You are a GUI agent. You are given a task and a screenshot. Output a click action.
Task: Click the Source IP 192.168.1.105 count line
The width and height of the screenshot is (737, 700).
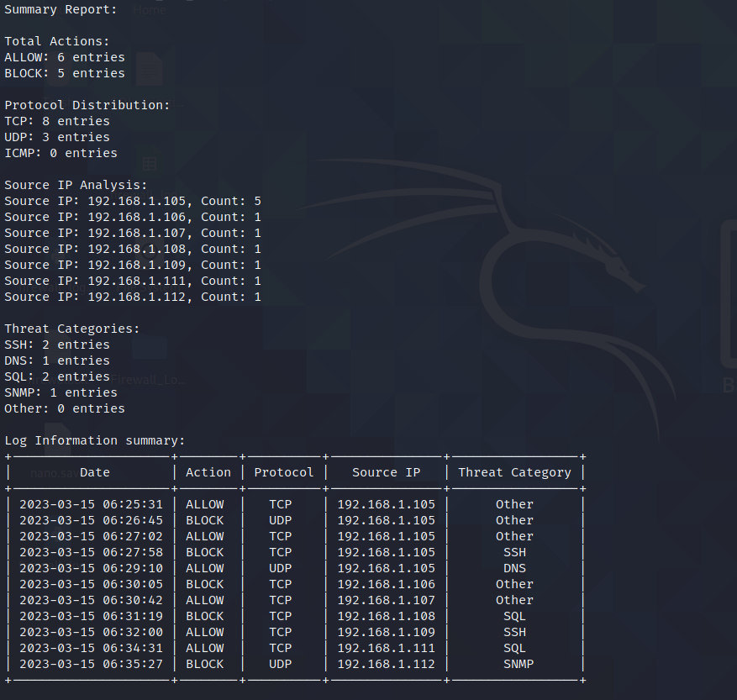tap(132, 200)
